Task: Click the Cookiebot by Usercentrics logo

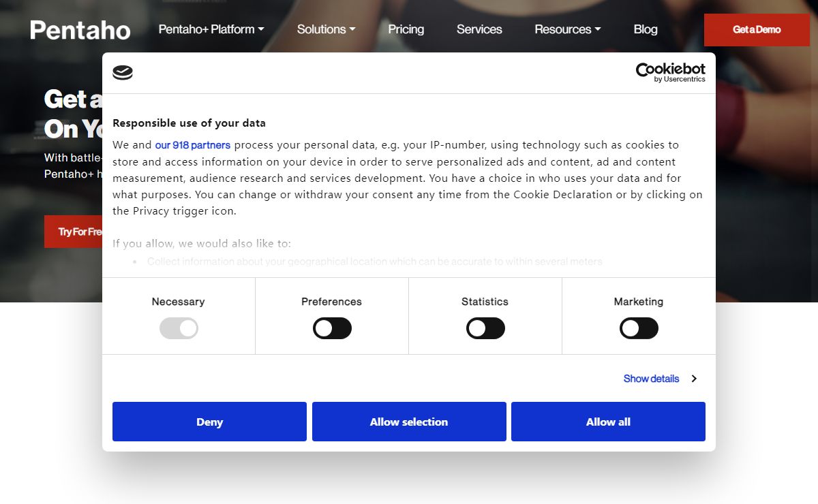Action: coord(670,72)
